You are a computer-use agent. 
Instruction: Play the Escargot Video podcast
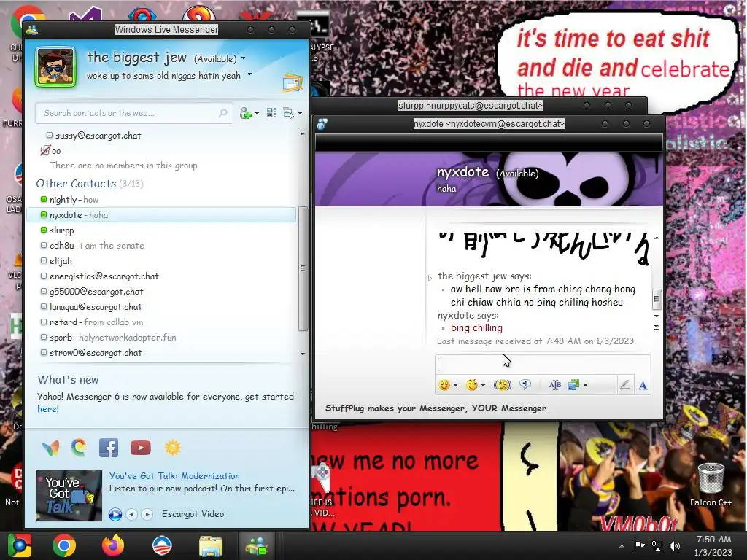click(115, 514)
